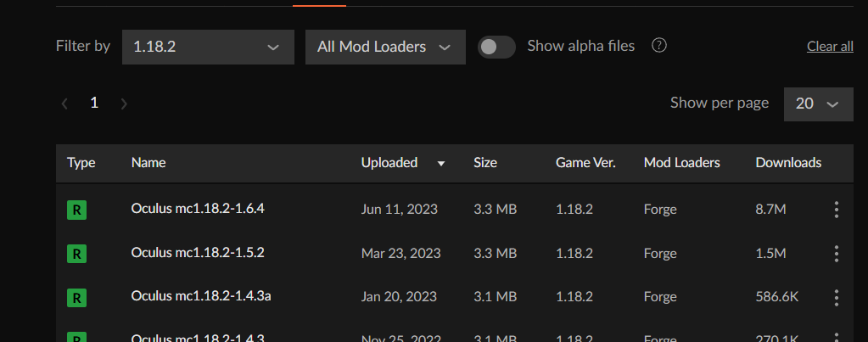Open the kebab menu for Oculus mc1.18.2-1.4.3a
This screenshot has width=868, height=342.
(x=837, y=297)
